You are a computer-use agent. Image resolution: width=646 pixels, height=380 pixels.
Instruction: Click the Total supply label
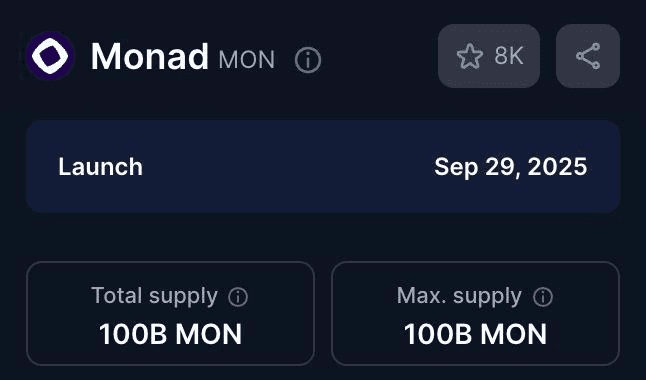[x=154, y=296]
